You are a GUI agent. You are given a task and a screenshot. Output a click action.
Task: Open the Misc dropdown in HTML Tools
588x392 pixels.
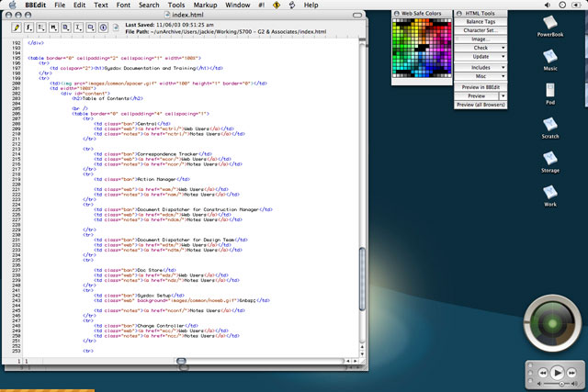[x=481, y=76]
